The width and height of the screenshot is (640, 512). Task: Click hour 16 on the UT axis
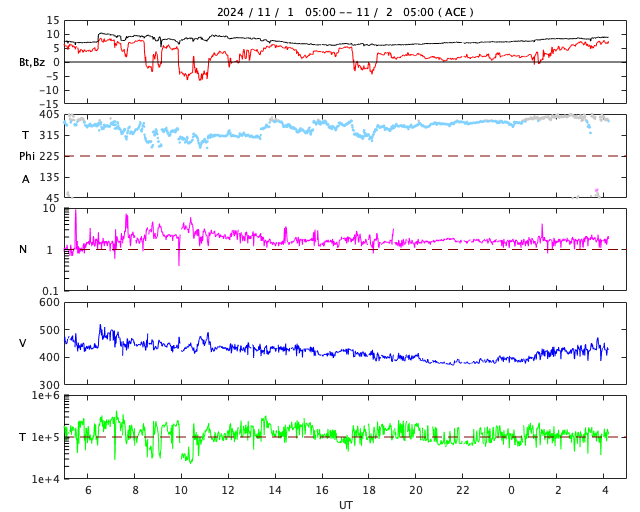[322, 490]
